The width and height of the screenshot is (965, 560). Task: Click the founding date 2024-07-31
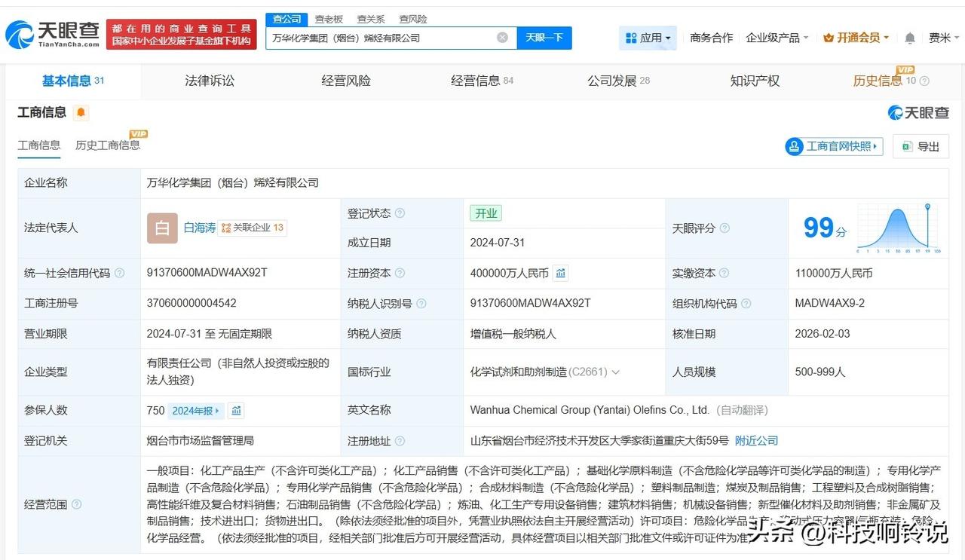pos(498,243)
